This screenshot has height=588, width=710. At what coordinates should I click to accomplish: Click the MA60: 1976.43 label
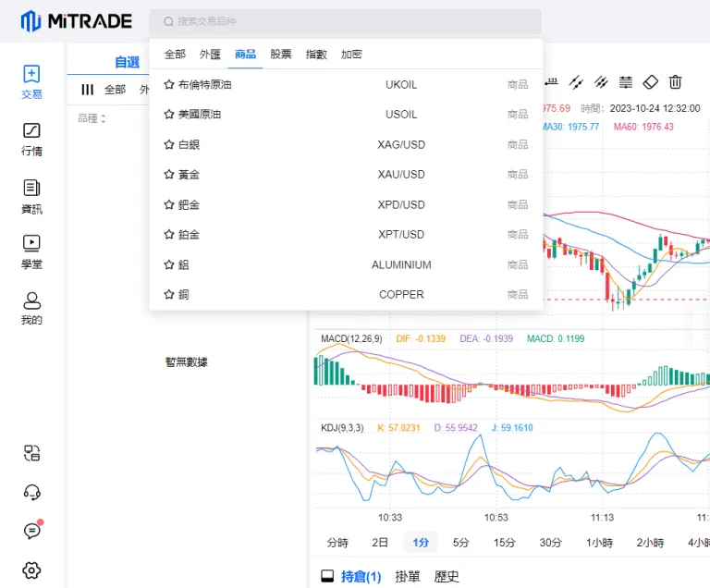coord(643,127)
